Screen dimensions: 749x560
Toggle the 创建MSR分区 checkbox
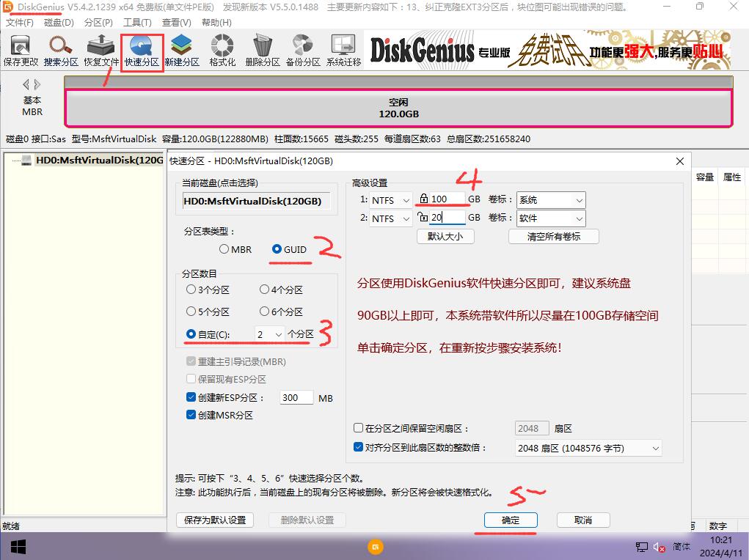(x=192, y=416)
